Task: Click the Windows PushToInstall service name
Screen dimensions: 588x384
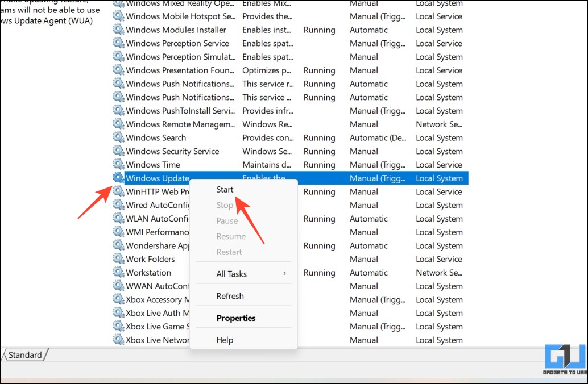Action: click(180, 111)
